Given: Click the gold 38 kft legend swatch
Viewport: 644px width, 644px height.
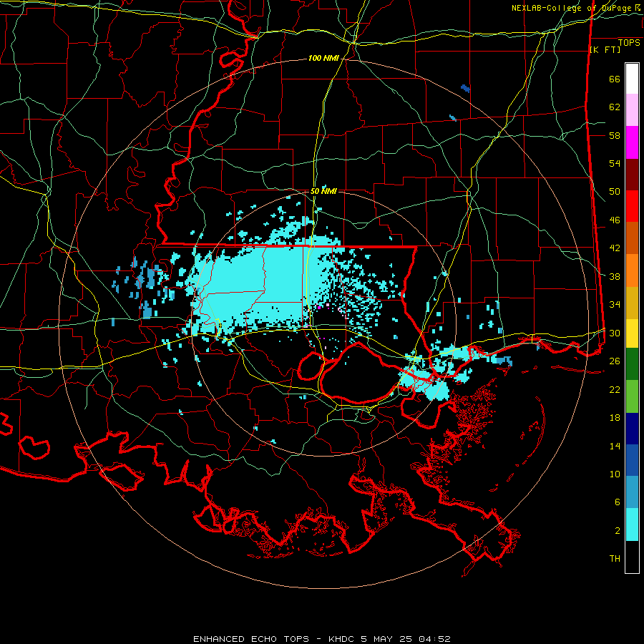Looking at the screenshot, I should (x=632, y=303).
